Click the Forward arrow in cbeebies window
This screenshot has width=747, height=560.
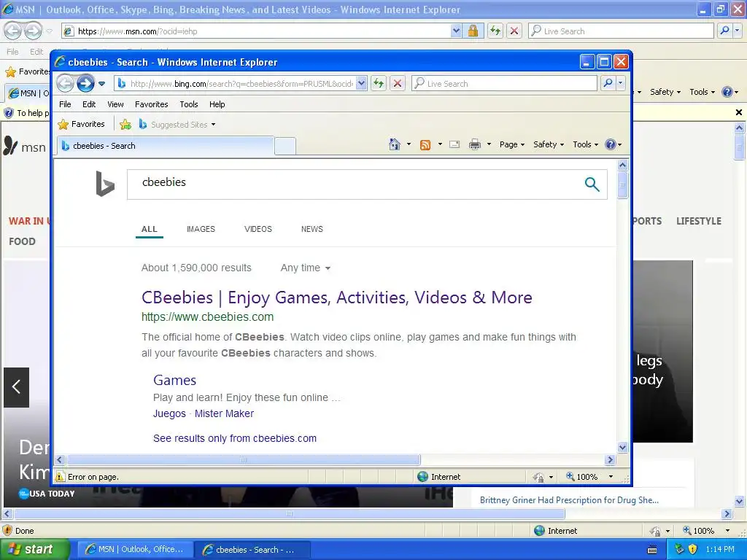click(86, 83)
